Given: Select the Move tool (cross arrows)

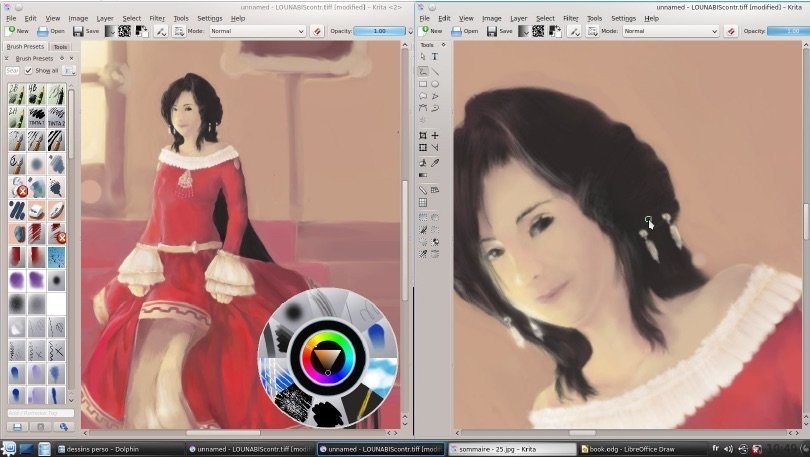Looking at the screenshot, I should point(435,135).
